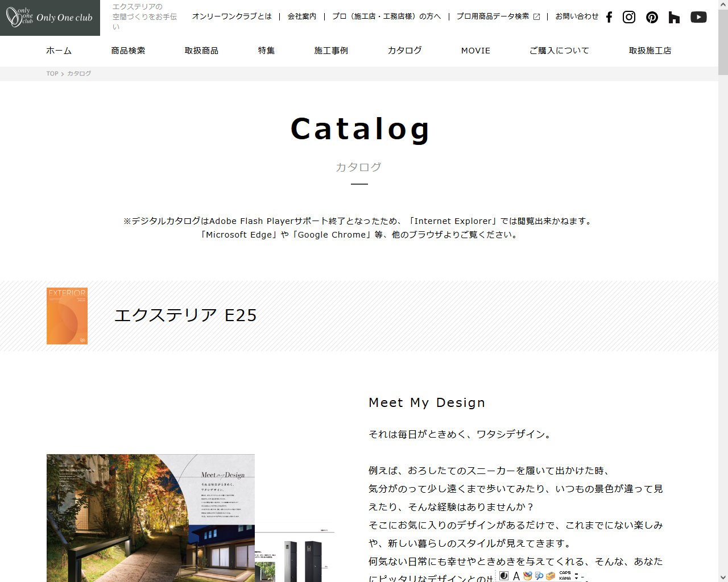This screenshot has width=728, height=582.
Task: Open the Facebook page icon
Action: (x=609, y=17)
